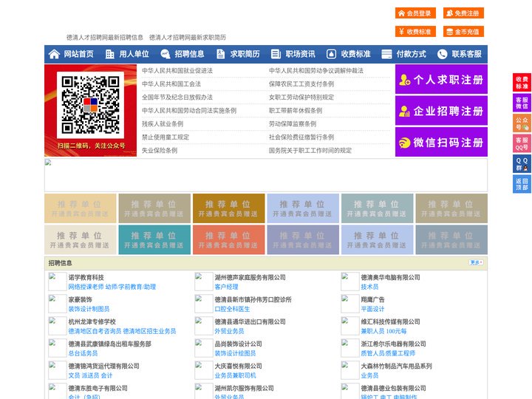The image size is (532, 399).
Task: Click the chat icon beside 招聘信息
Action: 166,54
